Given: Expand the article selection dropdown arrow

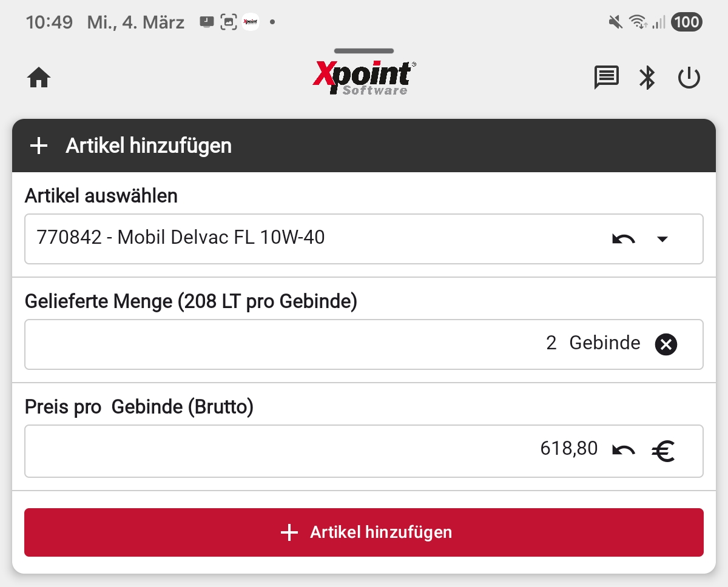Looking at the screenshot, I should point(662,239).
